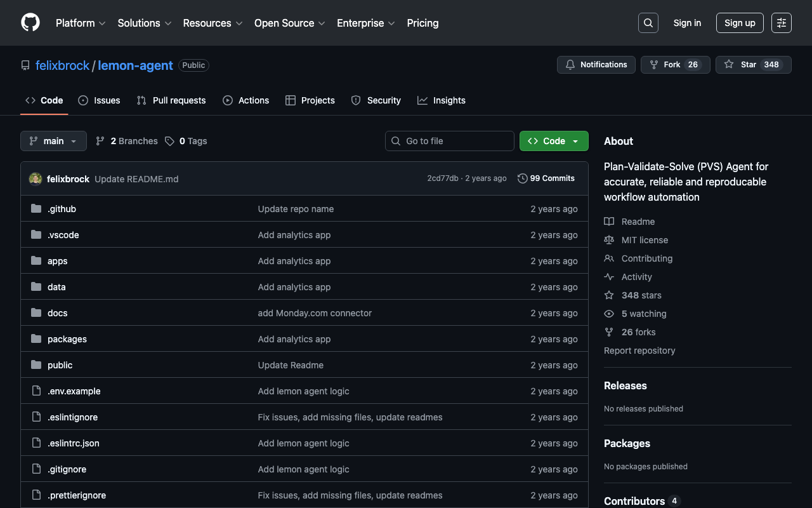Click the tag icon beside 0 Tags
The height and width of the screenshot is (508, 812).
pyautogui.click(x=169, y=141)
